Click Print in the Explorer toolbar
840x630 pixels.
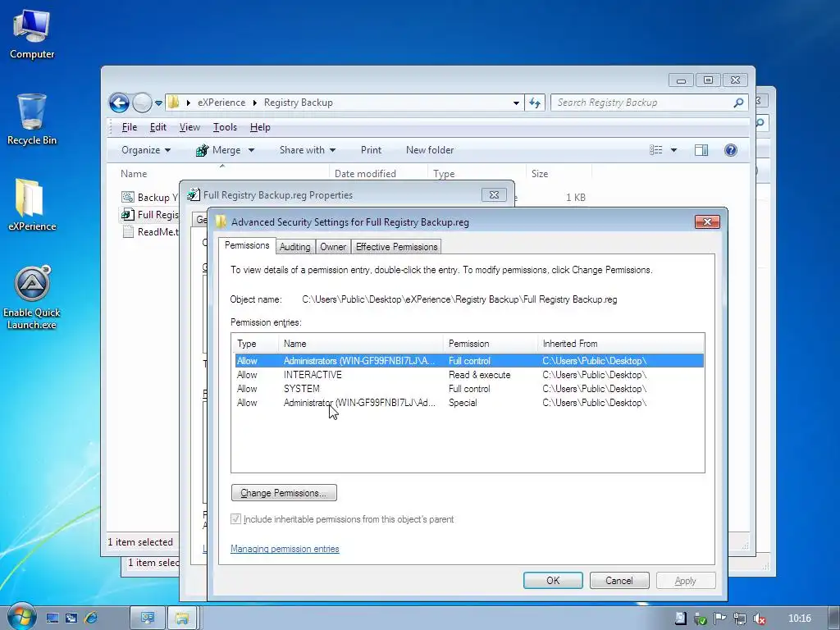372,150
